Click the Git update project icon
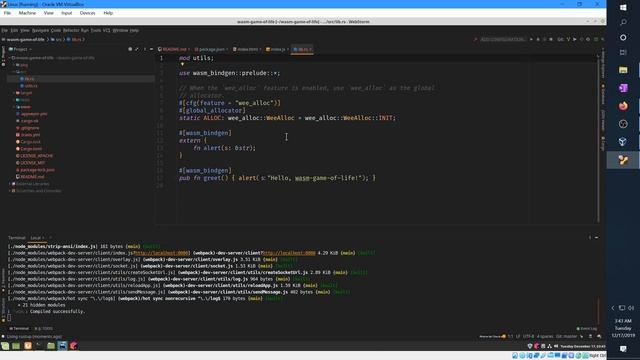Viewport: 640px width, 360px height. pyautogui.click(x=568, y=40)
